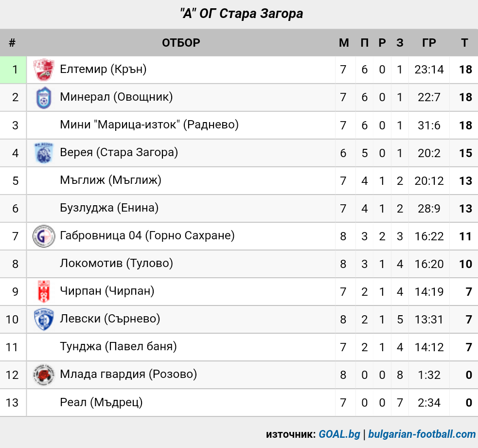Click the Локомотив (Тулово) team name
This screenshot has height=448, width=478.
click(x=116, y=264)
